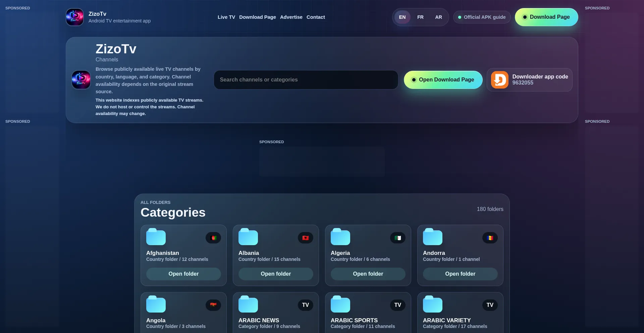The height and width of the screenshot is (333, 644).
Task: Click the 'Country folder / 15 channels' text
Action: pos(269,259)
